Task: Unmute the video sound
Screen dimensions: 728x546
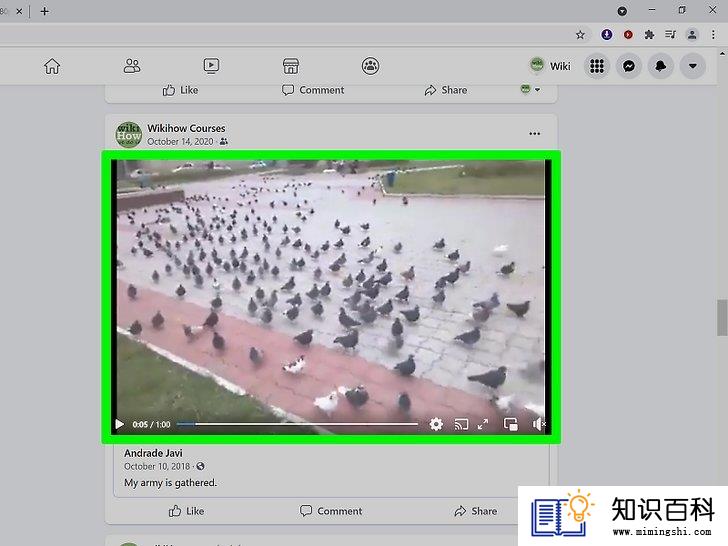Action: 539,424
